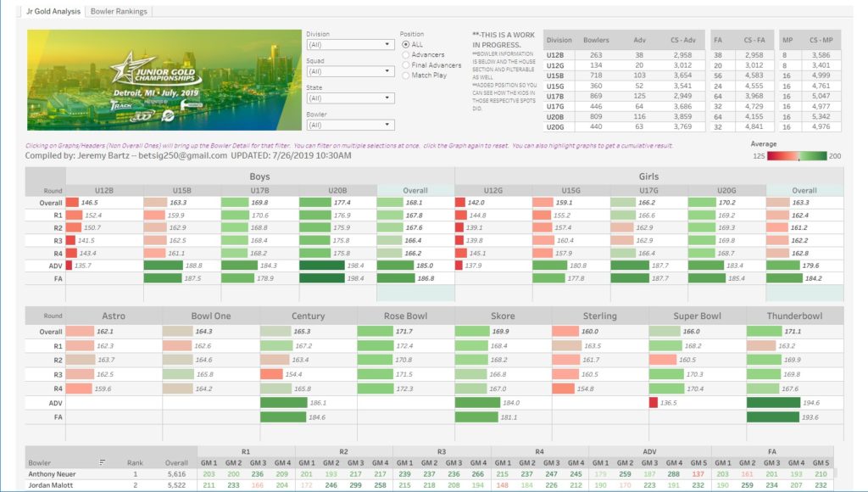
Task: Click Jordan Malott's overall score 5,522
Action: [176, 485]
